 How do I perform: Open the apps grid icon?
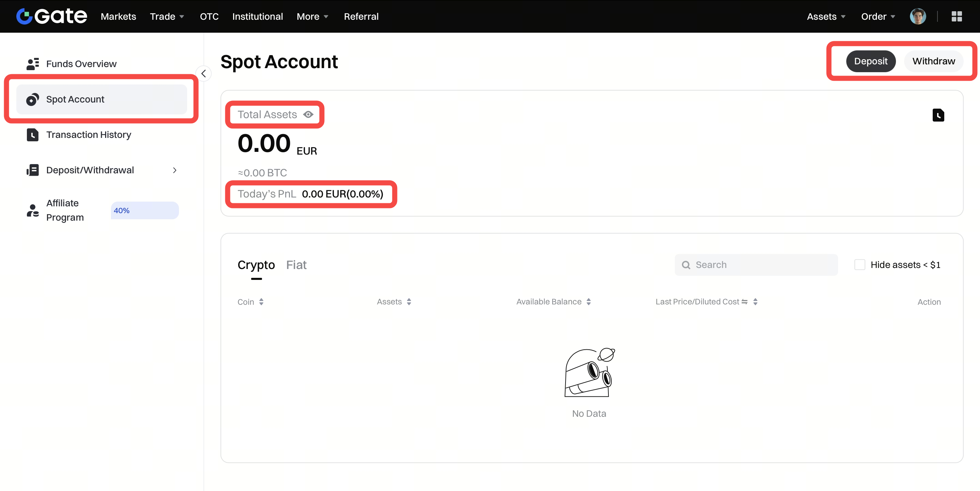pyautogui.click(x=957, y=16)
